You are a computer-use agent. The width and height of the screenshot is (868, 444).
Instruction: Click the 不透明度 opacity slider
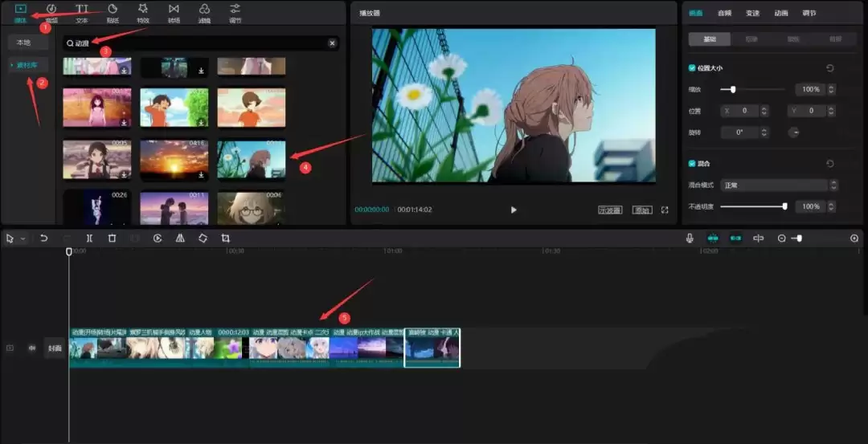pyautogui.click(x=752, y=206)
